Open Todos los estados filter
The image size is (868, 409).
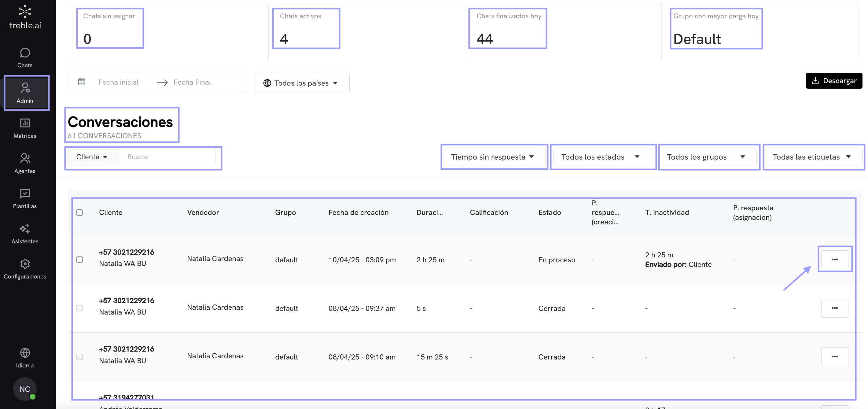tap(601, 157)
